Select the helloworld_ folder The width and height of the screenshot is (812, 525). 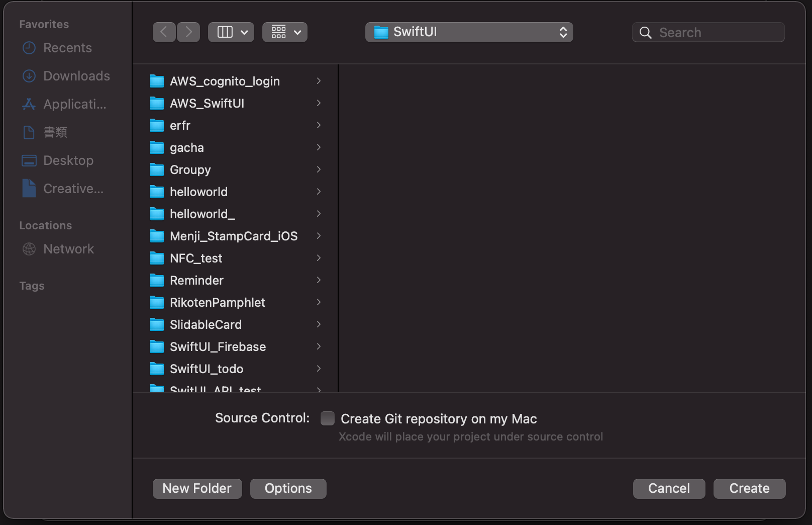(x=235, y=214)
